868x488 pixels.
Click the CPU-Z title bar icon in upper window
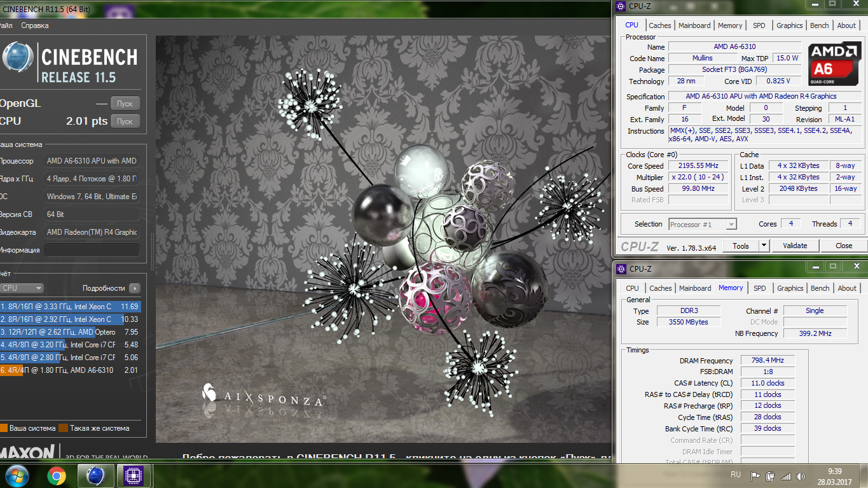621,6
